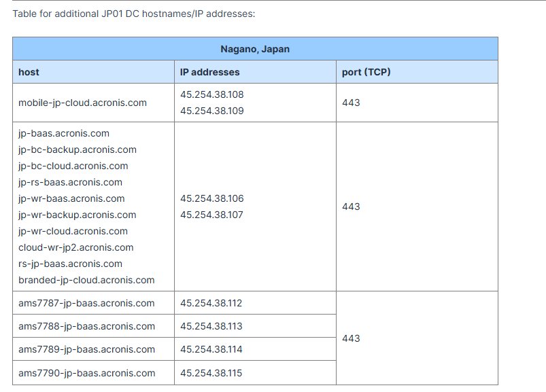The height and width of the screenshot is (392, 546).
Task: Select hostname jp-wr-backup.acronis.com
Action: (x=78, y=215)
